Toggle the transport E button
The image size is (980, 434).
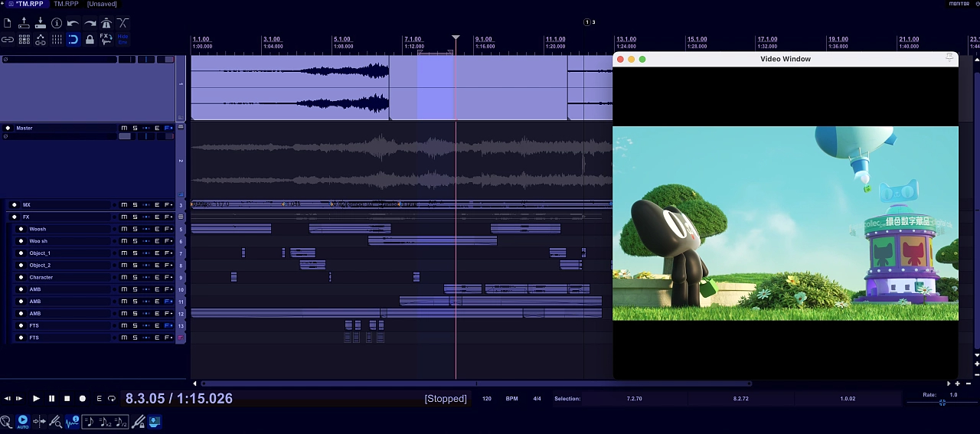click(x=99, y=399)
